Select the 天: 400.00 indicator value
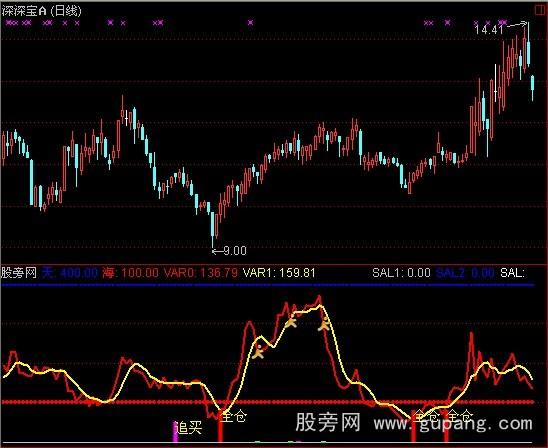 pos(70,272)
